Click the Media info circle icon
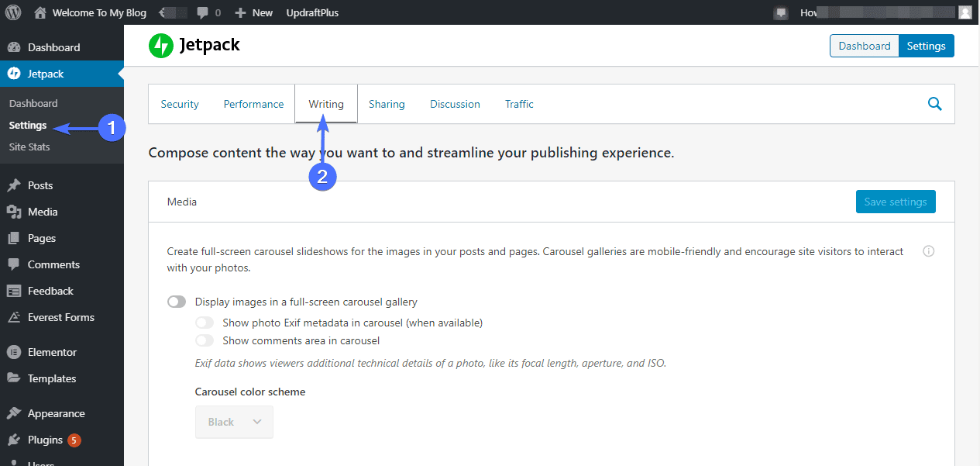The width and height of the screenshot is (980, 466). tap(929, 251)
